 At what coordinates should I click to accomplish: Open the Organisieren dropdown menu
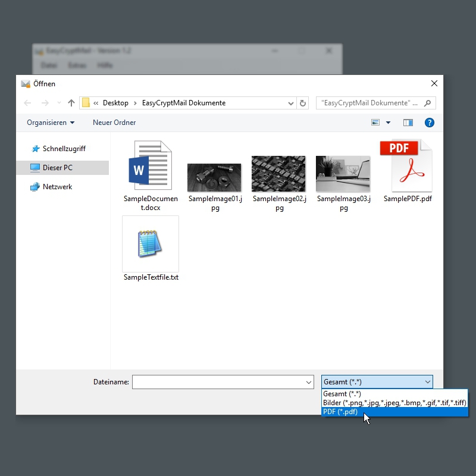pyautogui.click(x=51, y=123)
